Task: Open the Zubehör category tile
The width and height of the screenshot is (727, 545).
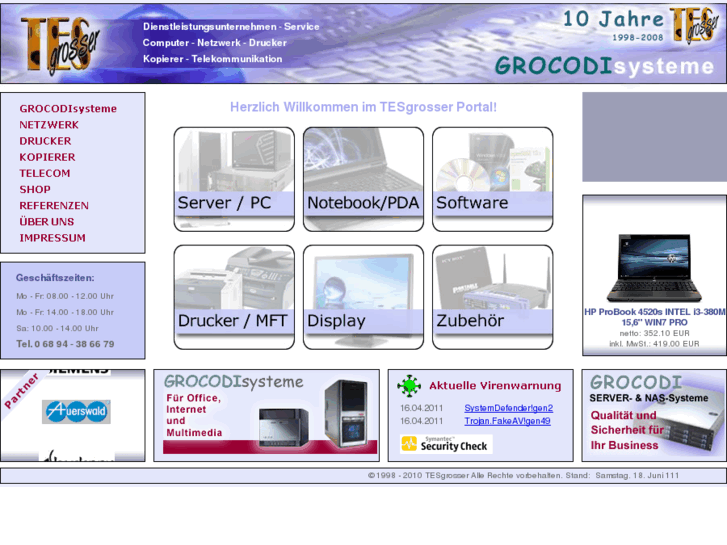Action: [492, 297]
